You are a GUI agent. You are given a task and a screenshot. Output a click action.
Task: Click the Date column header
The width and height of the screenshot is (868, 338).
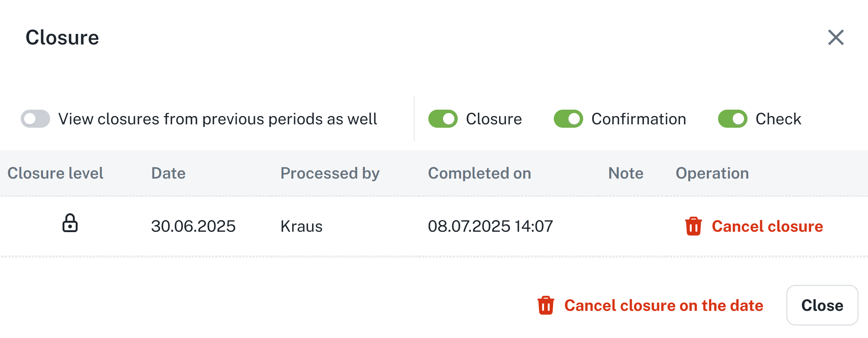[168, 173]
